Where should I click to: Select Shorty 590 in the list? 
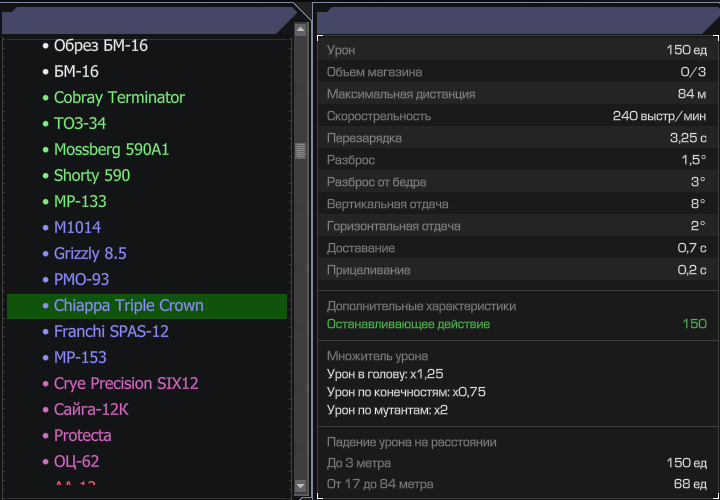click(92, 175)
